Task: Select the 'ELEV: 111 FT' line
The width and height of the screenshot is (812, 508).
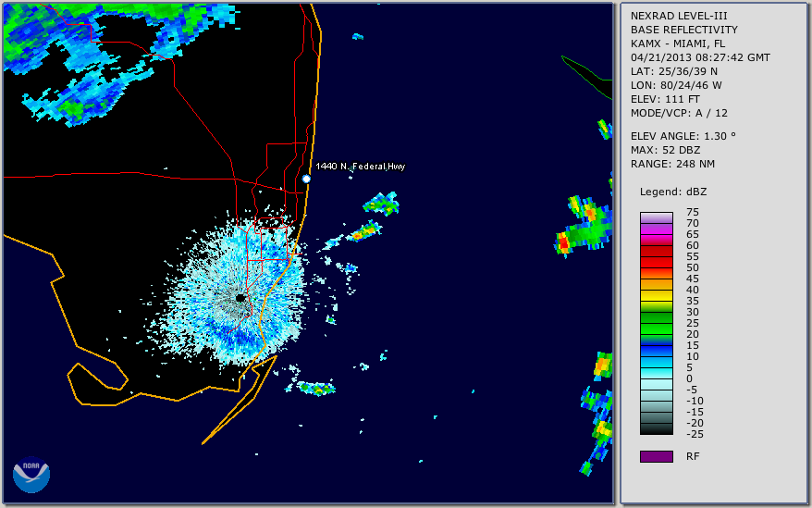Action: tap(666, 99)
